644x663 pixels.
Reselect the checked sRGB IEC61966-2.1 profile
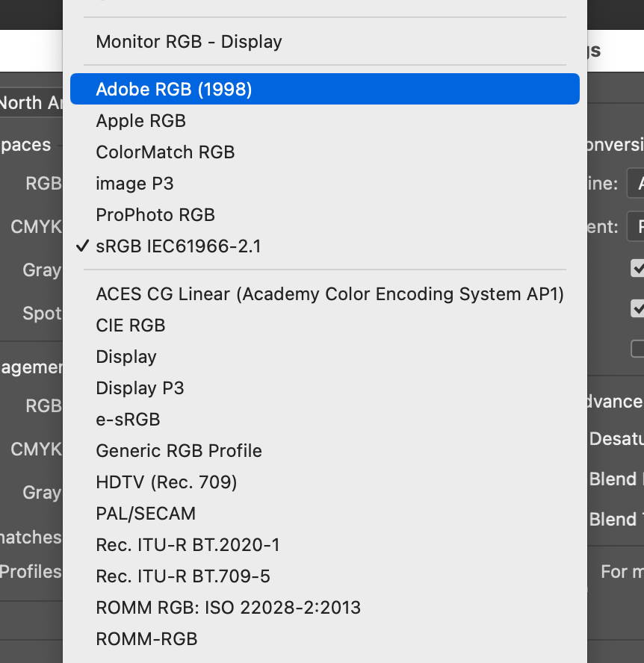pyautogui.click(x=179, y=246)
